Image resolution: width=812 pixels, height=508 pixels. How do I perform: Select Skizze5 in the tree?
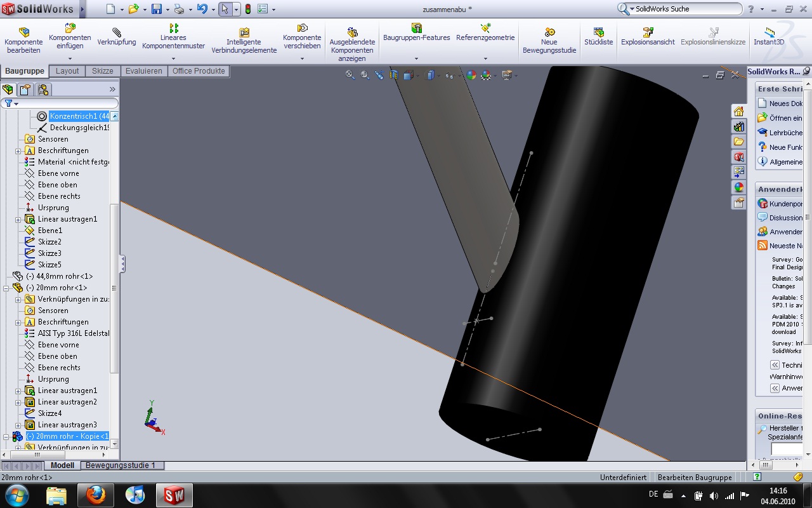pos(49,265)
